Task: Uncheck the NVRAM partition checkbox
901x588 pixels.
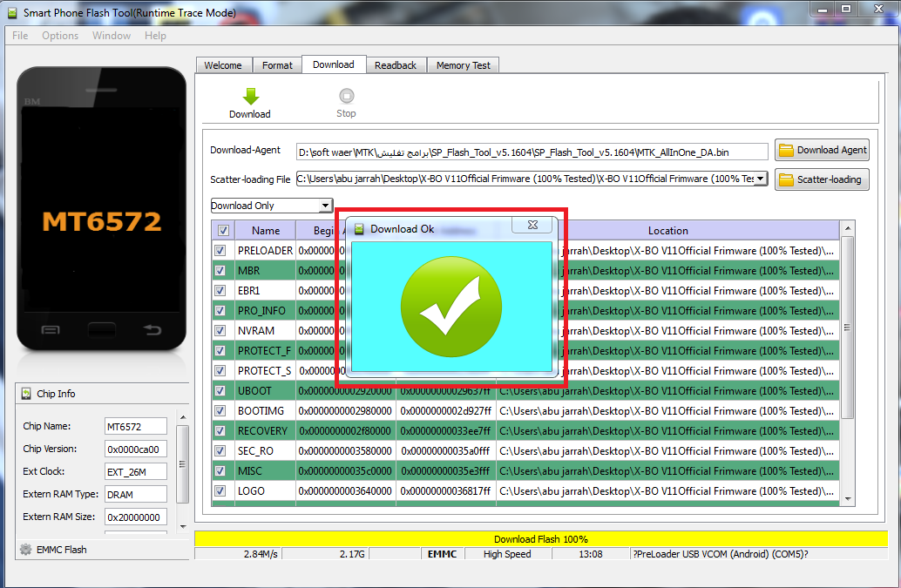Action: [220, 331]
